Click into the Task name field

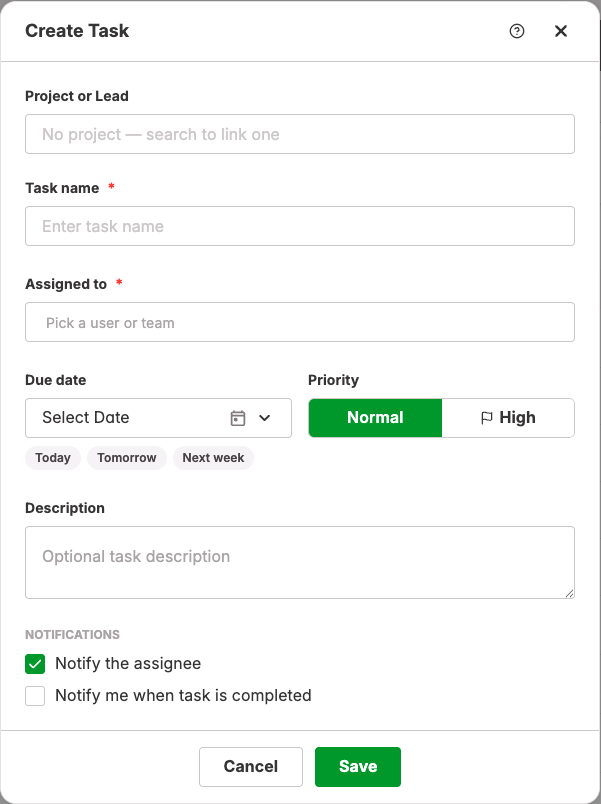(x=300, y=226)
